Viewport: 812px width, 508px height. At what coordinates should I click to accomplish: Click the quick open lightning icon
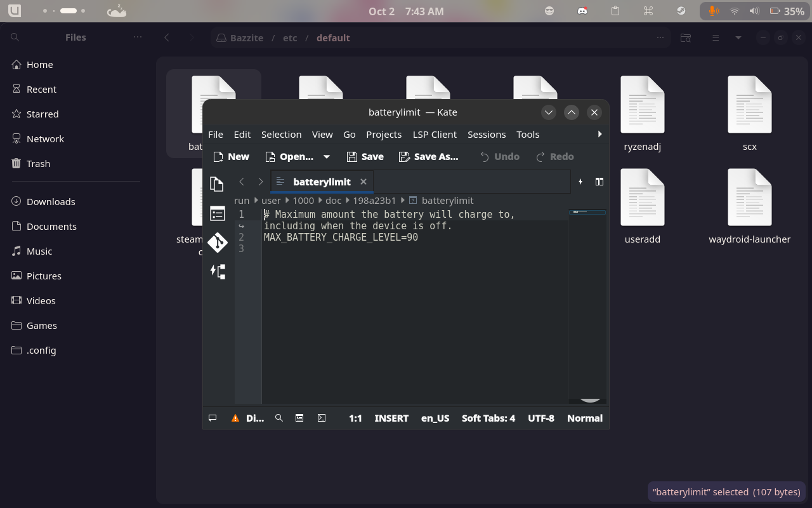pos(580,182)
